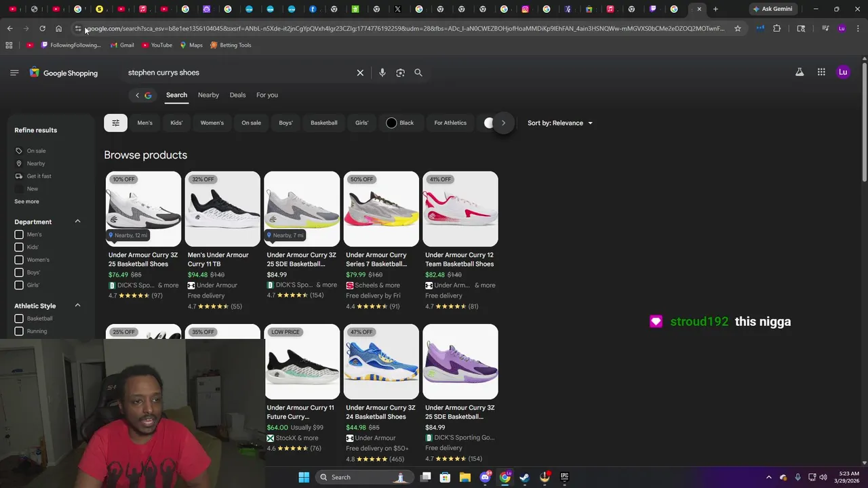Viewport: 868px width, 488px height.
Task: Open the Google Shopping hamburger menu
Action: click(x=14, y=73)
